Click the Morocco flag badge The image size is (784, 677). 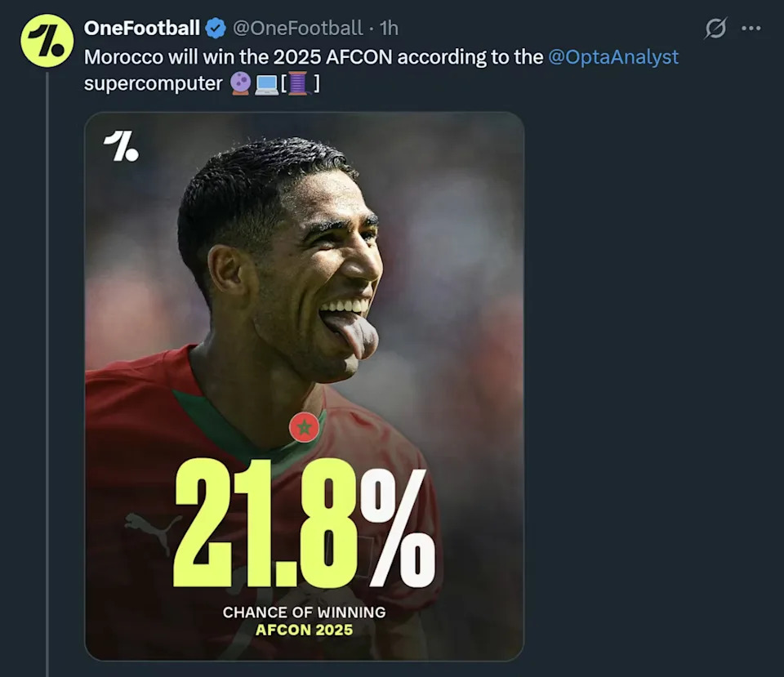pyautogui.click(x=304, y=427)
